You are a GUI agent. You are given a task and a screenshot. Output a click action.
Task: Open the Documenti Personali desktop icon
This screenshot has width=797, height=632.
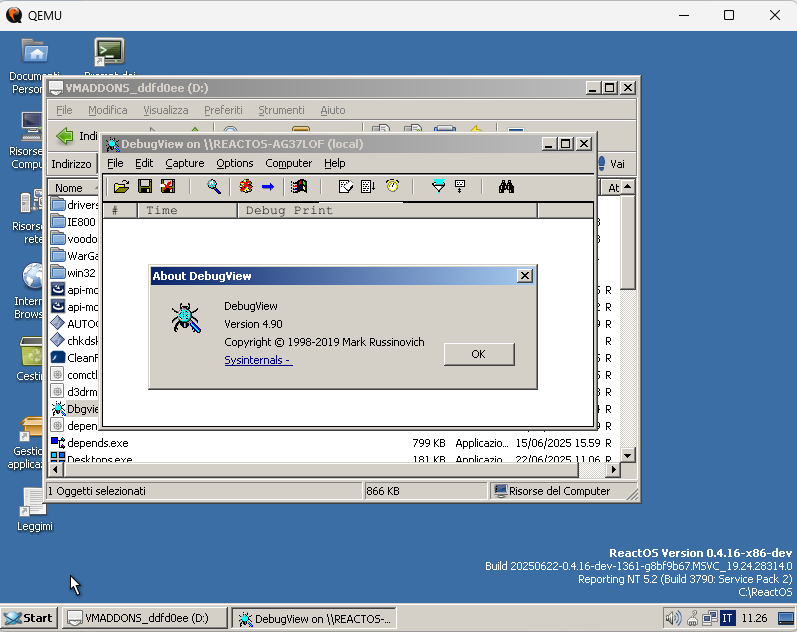point(35,52)
